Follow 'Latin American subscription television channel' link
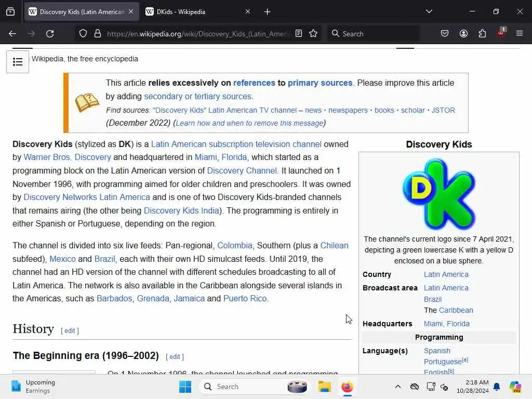532x399 pixels. 236,144
